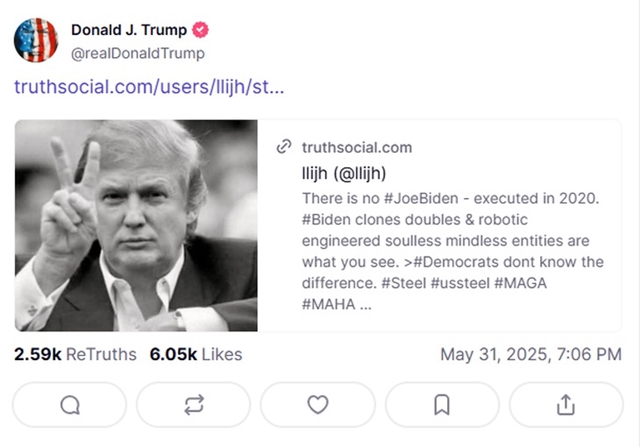
Task: Click the truthsocial.com domain in the card
Action: pos(357,147)
